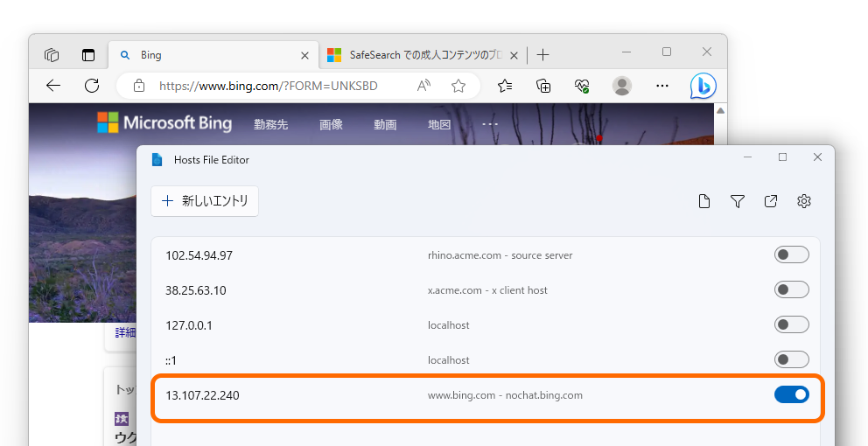This screenshot has width=868, height=446.
Task: Select IP address 38.25.63.10
Action: coord(195,290)
